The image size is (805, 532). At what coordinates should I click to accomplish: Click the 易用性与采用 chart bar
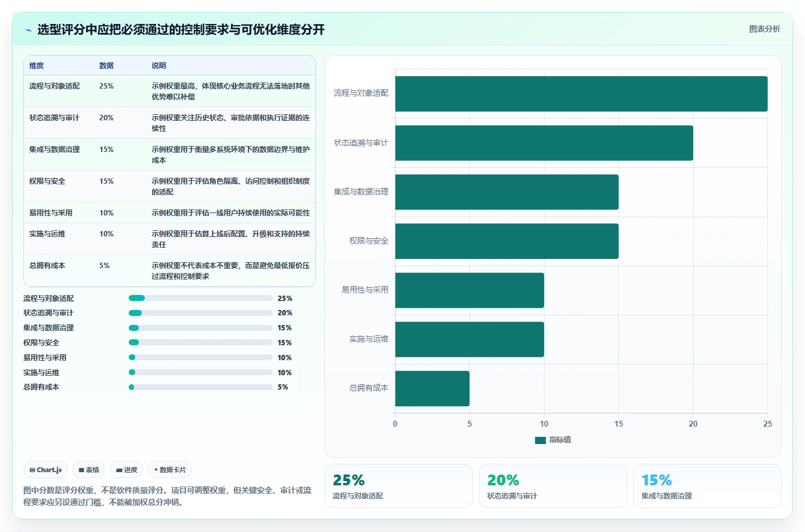[x=469, y=290]
